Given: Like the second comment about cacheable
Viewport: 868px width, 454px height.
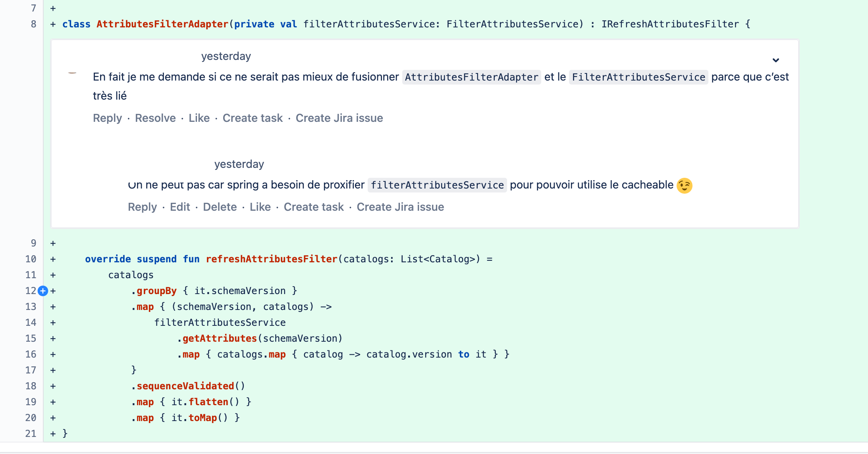Looking at the screenshot, I should (x=260, y=207).
